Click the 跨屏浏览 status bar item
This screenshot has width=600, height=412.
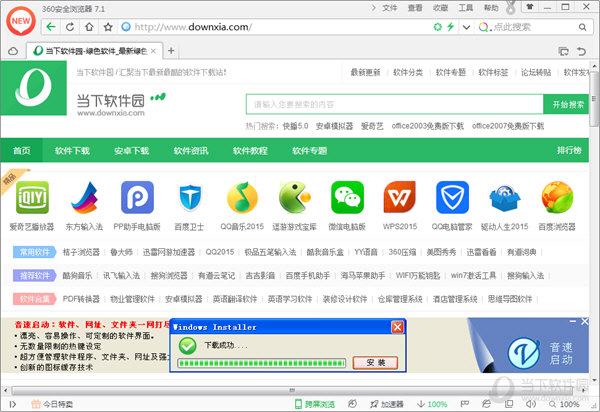tap(315, 404)
